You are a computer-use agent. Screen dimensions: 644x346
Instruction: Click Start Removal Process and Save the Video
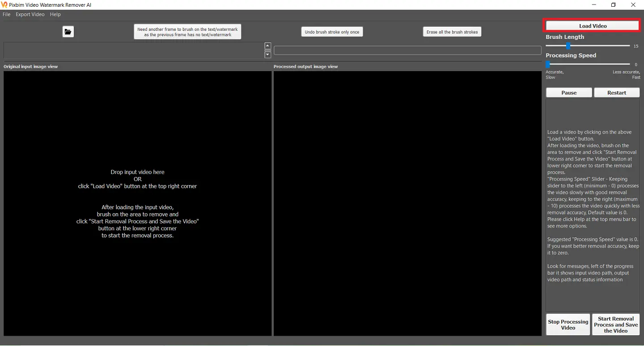click(616, 325)
